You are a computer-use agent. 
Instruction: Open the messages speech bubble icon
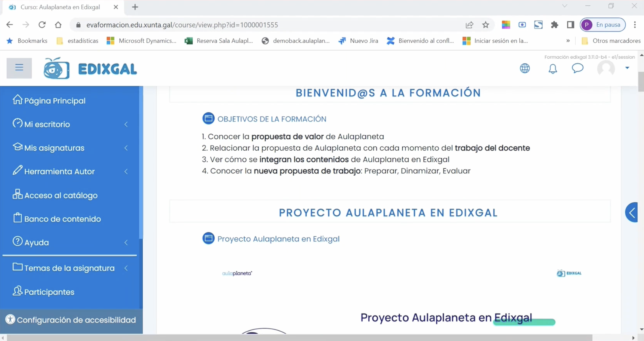pyautogui.click(x=577, y=68)
